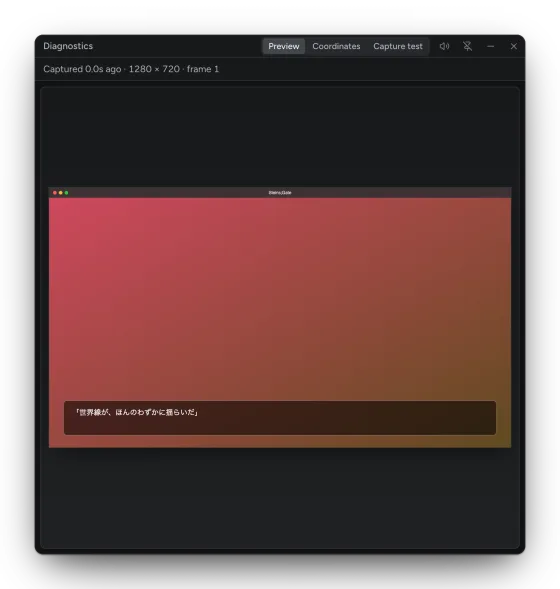
Task: Open the Coordinates tab
Action: coord(336,46)
